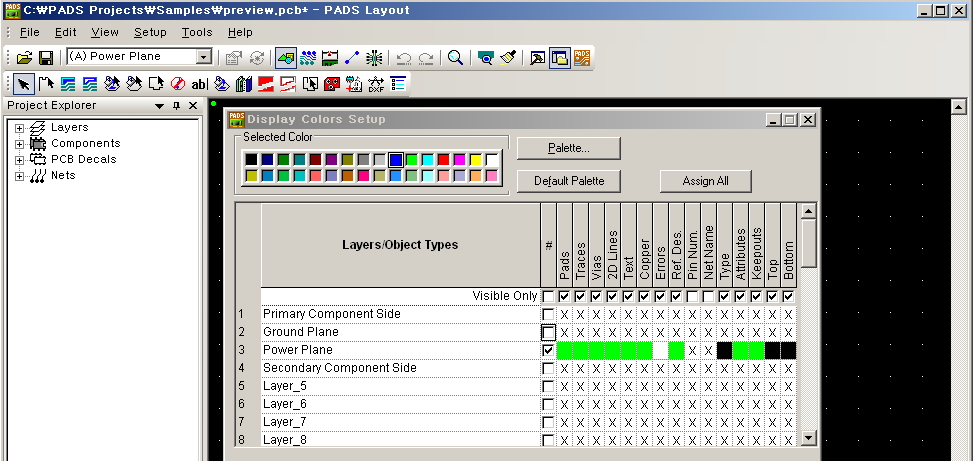Check Visible Only checkbox under Net Name
Viewport: 975px width, 461px height.
tap(708, 296)
